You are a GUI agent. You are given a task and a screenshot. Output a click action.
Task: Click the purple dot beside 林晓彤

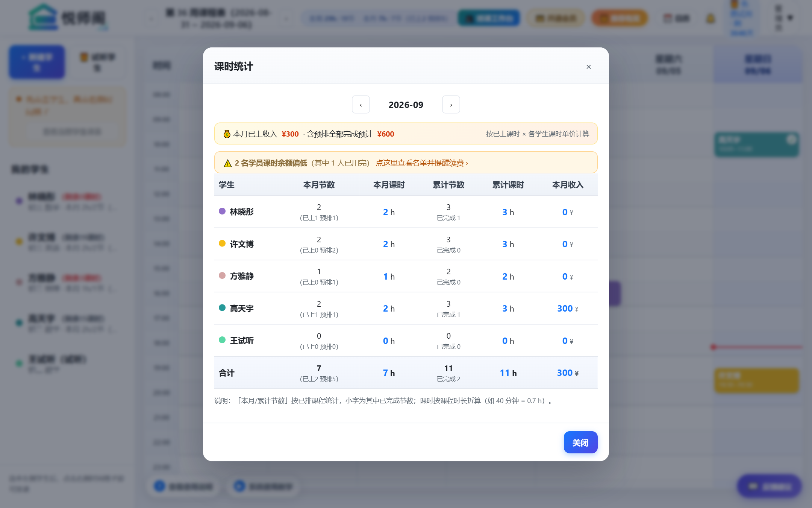222,211
